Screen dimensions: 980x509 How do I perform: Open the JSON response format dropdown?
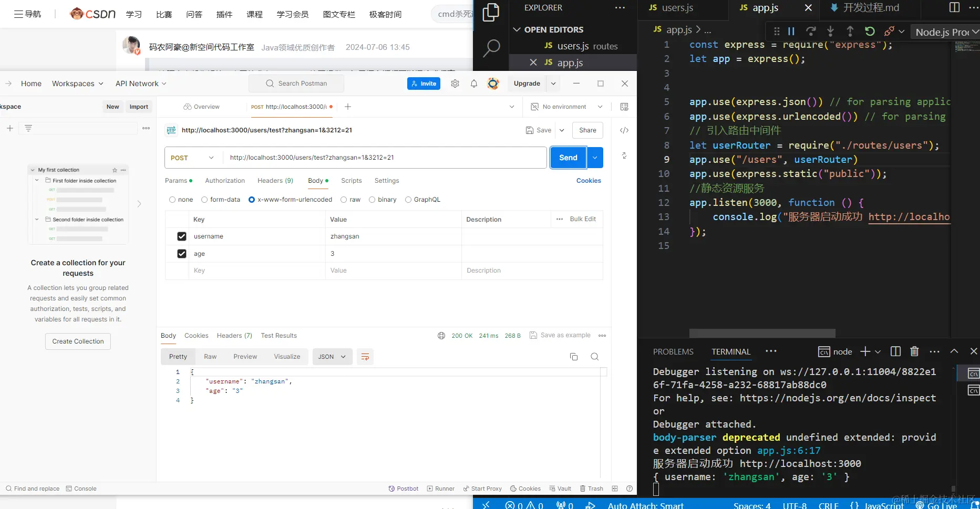[332, 357]
